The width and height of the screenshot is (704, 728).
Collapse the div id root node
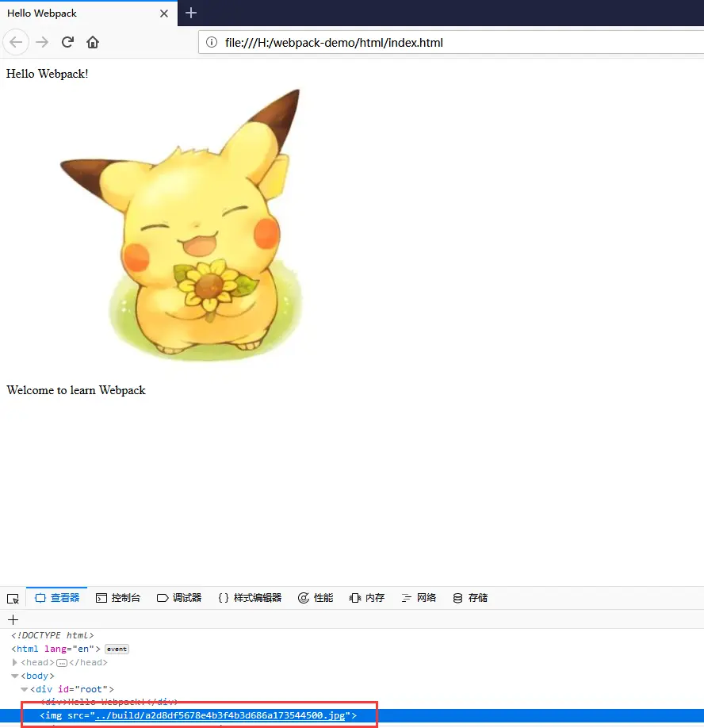click(x=25, y=689)
